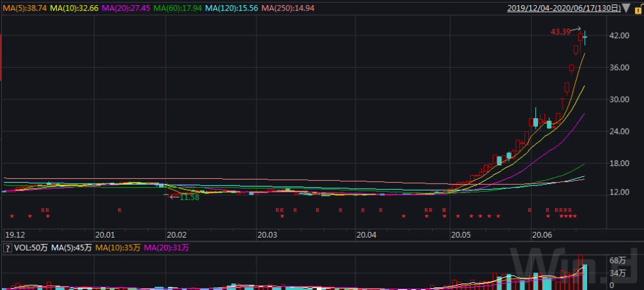The width and height of the screenshot is (644, 290).
Task: Click the 43.39 high price marker
Action: [x=560, y=32]
